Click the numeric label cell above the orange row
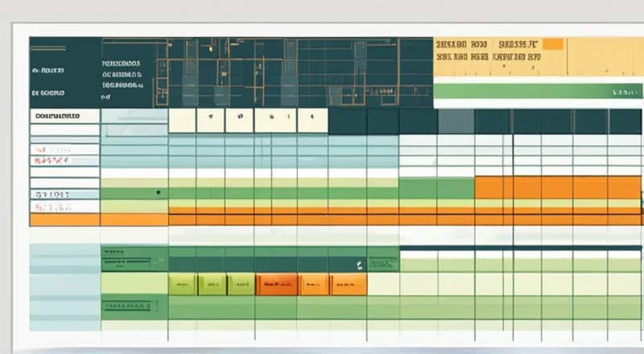The width and height of the screenshot is (644, 354). click(x=64, y=194)
